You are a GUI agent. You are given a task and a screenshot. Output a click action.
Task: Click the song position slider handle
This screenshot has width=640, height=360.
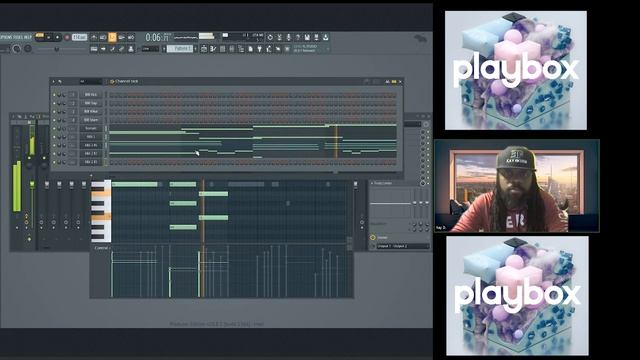[57, 49]
